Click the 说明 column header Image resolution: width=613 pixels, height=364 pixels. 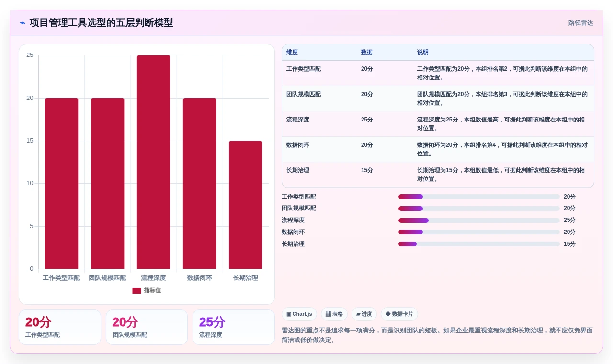[x=423, y=53]
